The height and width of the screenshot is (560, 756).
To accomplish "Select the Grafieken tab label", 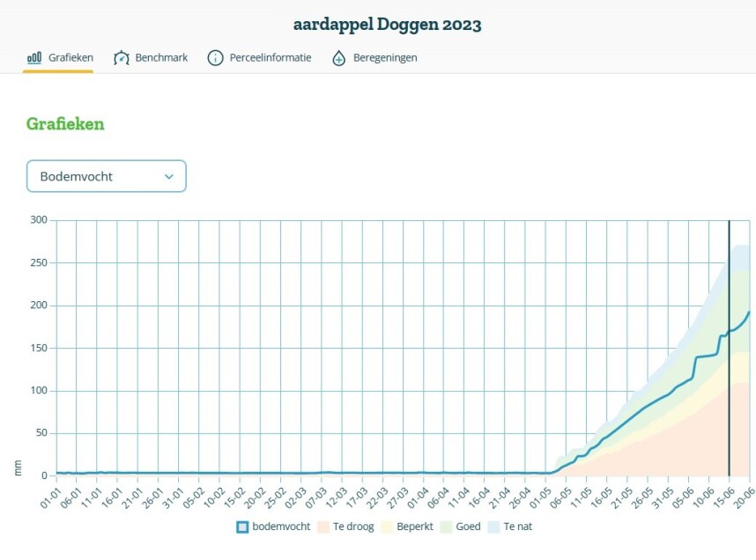I will point(70,58).
